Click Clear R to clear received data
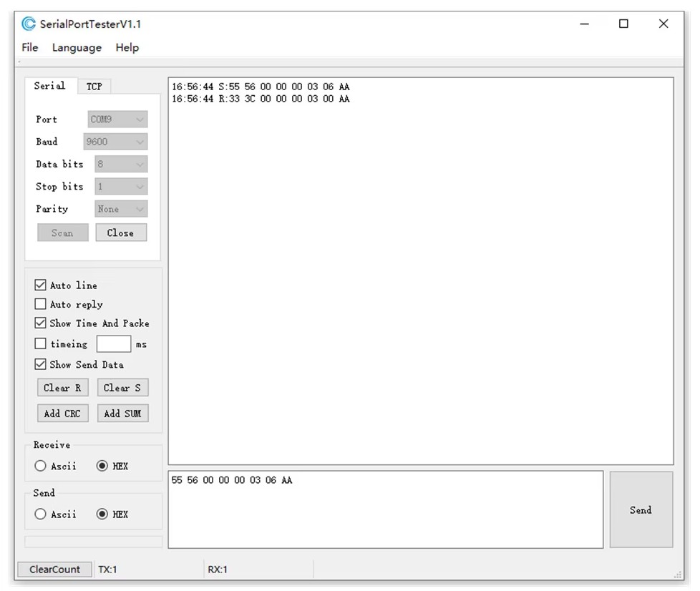 pos(62,388)
